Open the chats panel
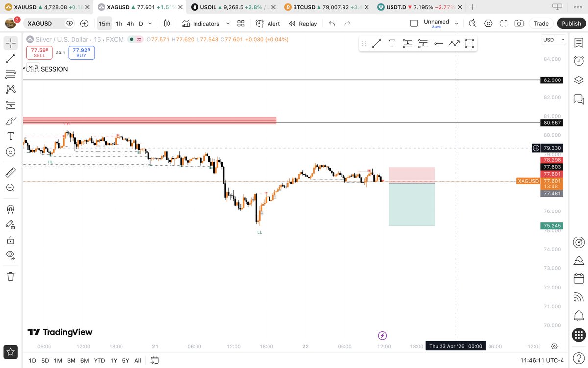 [579, 99]
